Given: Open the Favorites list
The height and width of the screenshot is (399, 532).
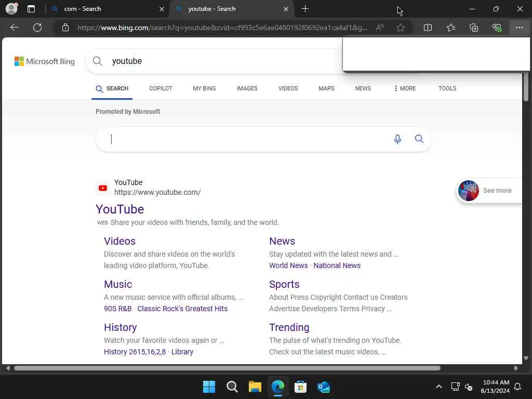Looking at the screenshot, I should tap(450, 28).
